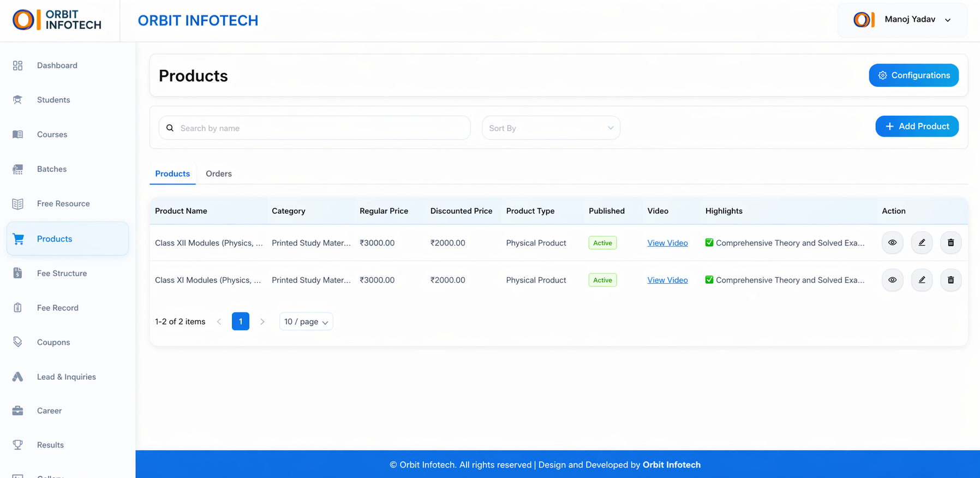Viewport: 980px width, 478px height.
Task: Click the edit pencil icon for Class XI Modules
Action: coord(922,280)
